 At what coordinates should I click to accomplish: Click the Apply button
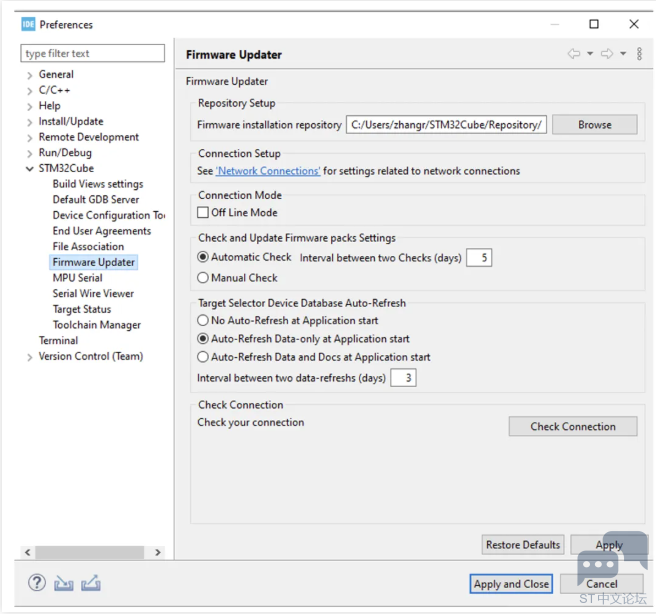(609, 545)
